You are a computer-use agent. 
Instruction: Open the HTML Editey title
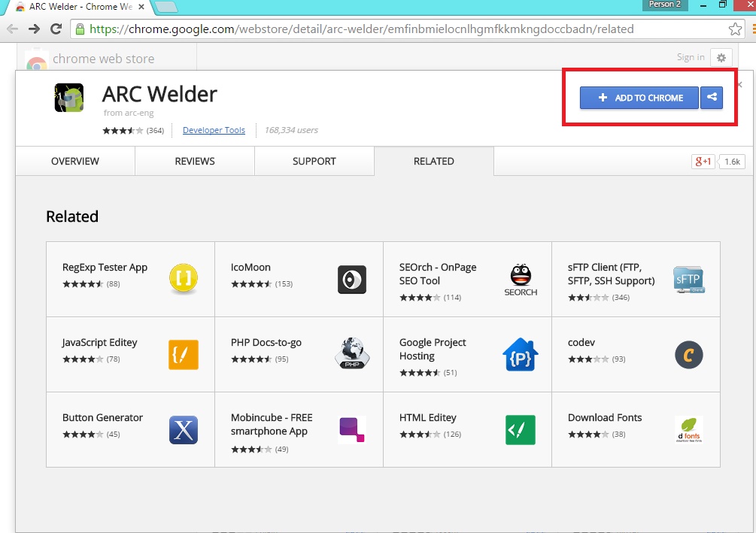(x=428, y=418)
